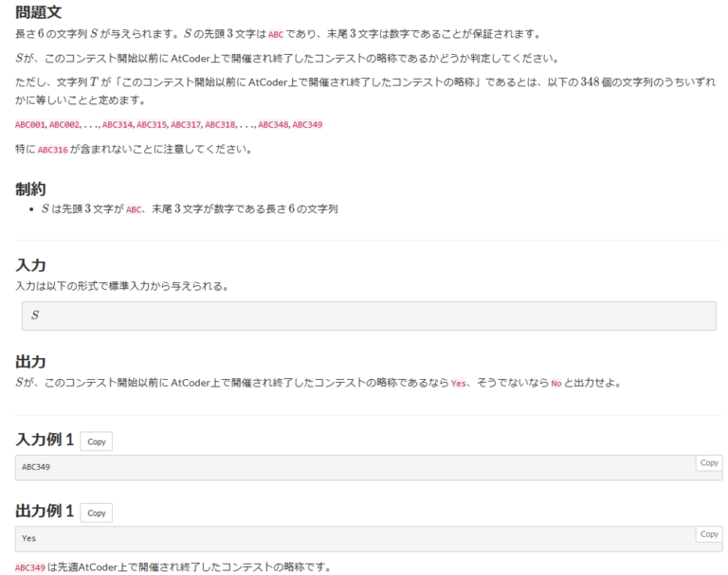The height and width of the screenshot is (575, 728).
Task: Click the input format box showing S
Action: click(x=369, y=315)
